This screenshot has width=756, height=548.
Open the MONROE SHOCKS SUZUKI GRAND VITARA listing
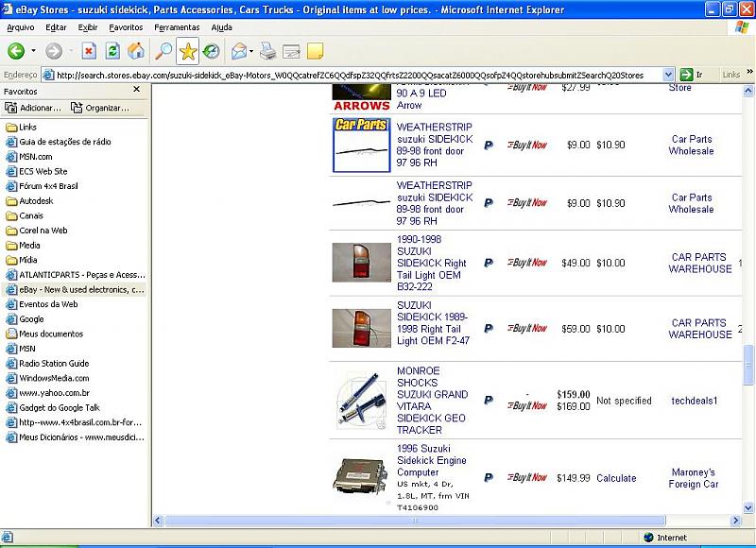(x=432, y=401)
